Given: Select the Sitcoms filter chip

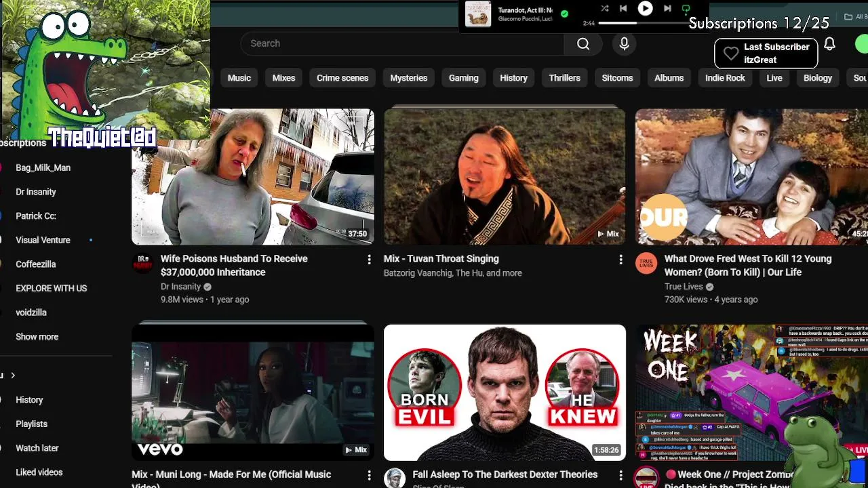Looking at the screenshot, I should coord(617,78).
